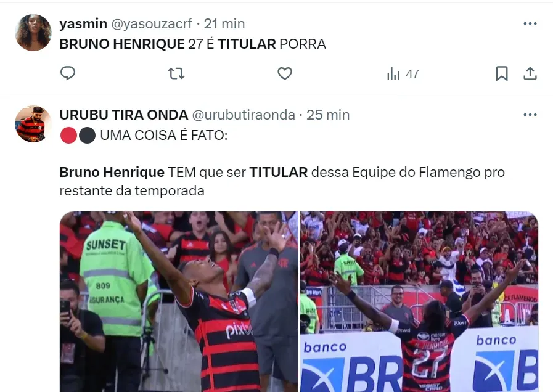Visit yasmin's profile by display name
The height and width of the screenshot is (392, 553).
(83, 23)
